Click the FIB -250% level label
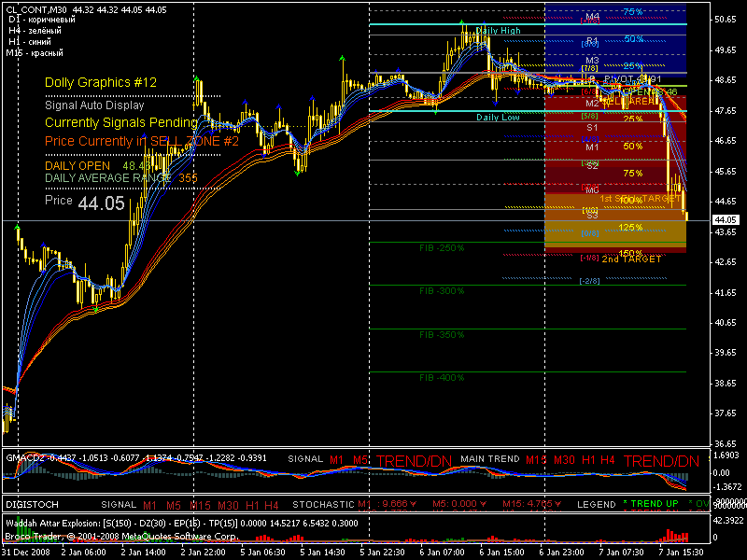Screen dimensions: 747x560 442,248
